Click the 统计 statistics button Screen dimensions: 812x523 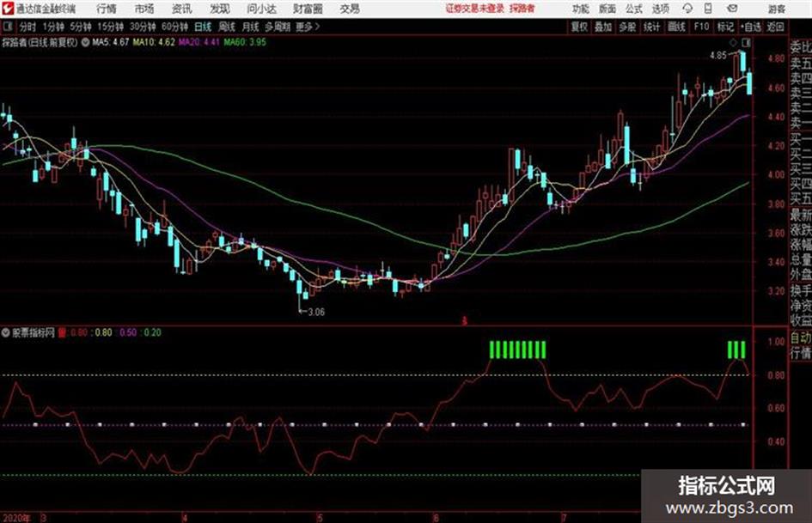tap(651, 27)
